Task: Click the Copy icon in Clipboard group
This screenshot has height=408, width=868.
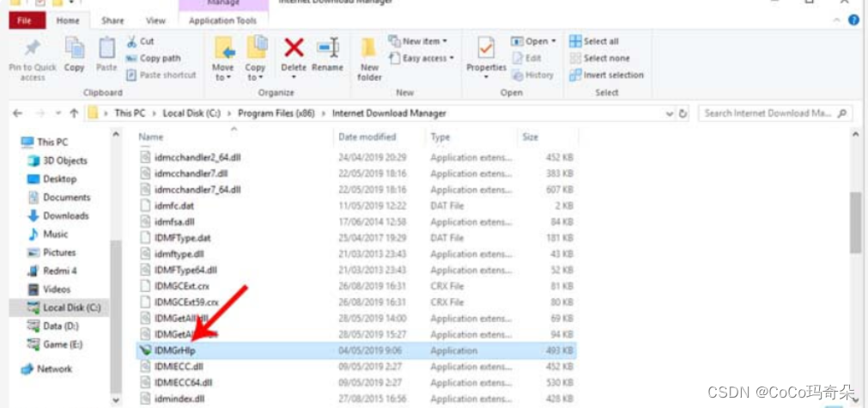Action: pyautogui.click(x=74, y=48)
